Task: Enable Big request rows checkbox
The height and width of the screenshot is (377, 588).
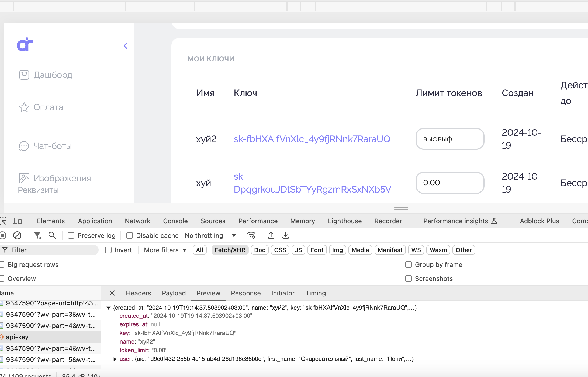Action: point(2,265)
